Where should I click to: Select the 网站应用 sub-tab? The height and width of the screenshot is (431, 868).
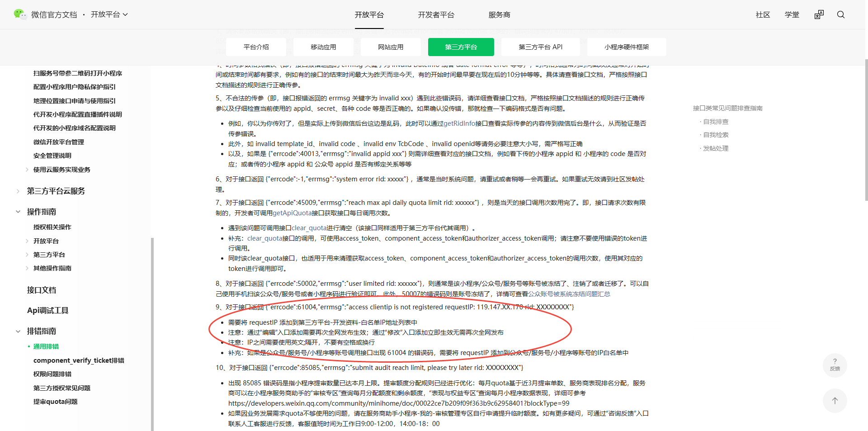click(x=391, y=47)
